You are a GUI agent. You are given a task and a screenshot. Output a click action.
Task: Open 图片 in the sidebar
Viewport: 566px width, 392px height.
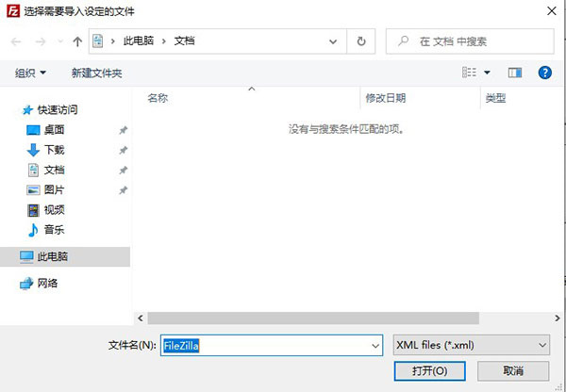pos(46,189)
